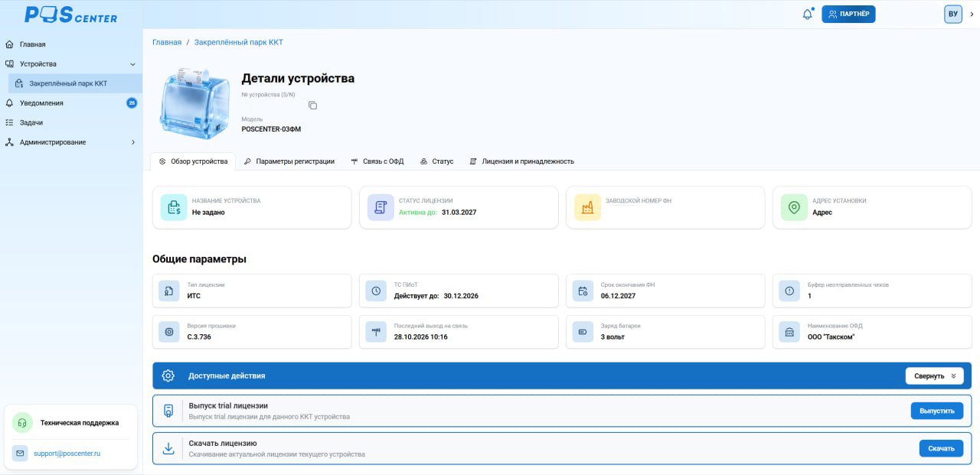Click Скачать to download license
This screenshot has width=980, height=475.
coord(941,448)
